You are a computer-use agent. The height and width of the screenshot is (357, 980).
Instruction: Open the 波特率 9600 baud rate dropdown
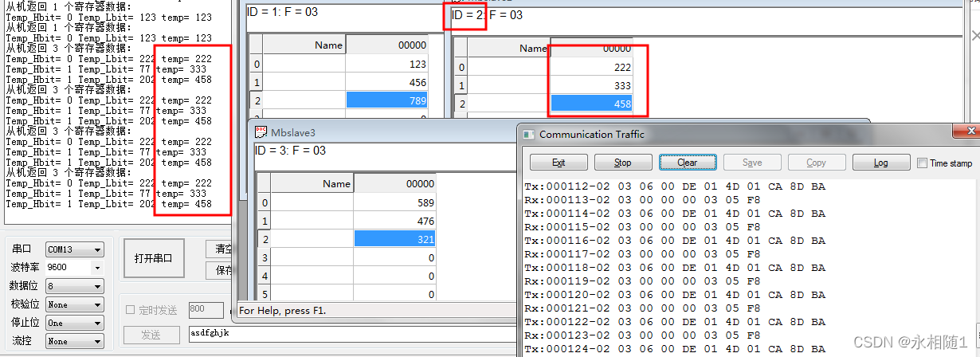click(x=74, y=268)
